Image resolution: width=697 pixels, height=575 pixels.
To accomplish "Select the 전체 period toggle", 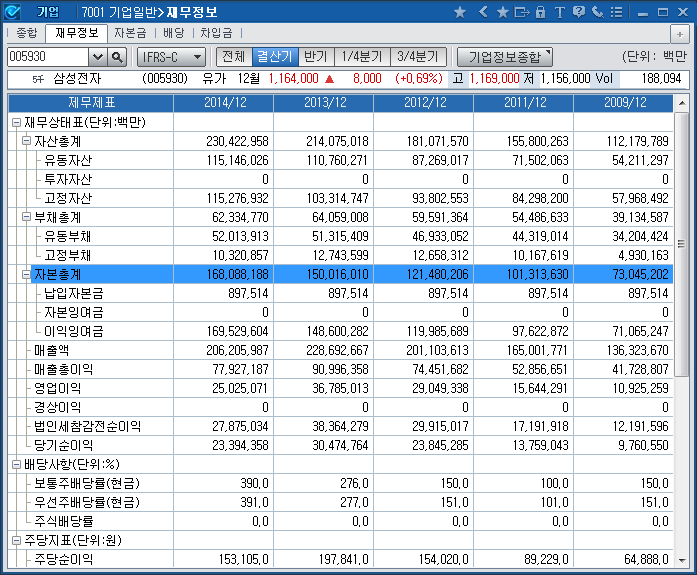I will coord(233,57).
